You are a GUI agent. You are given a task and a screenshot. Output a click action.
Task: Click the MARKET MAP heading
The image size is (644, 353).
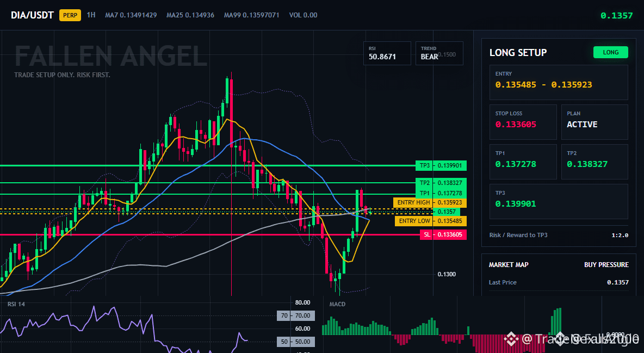(x=509, y=265)
